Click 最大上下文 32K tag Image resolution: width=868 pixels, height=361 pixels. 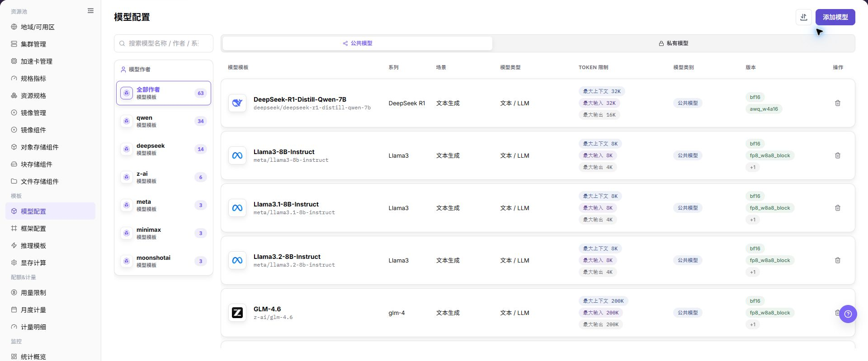click(x=602, y=91)
